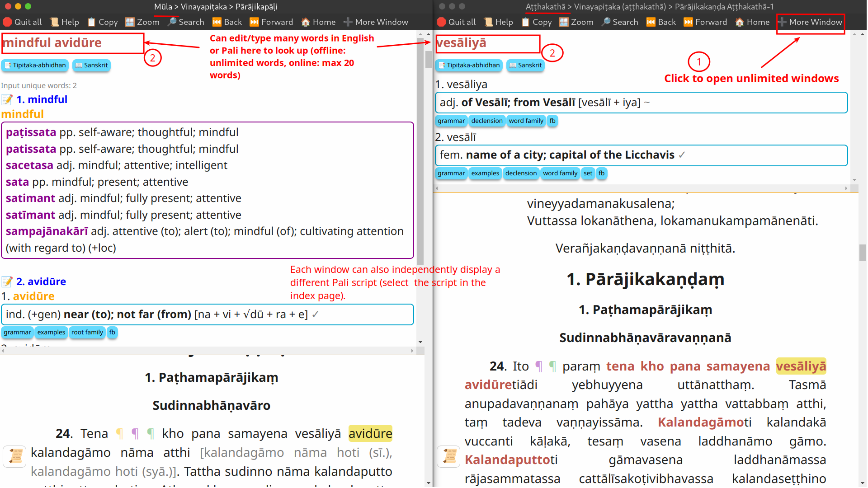Image resolution: width=868 pixels, height=488 pixels.
Task: Go Forward in the right window
Action: coord(705,22)
